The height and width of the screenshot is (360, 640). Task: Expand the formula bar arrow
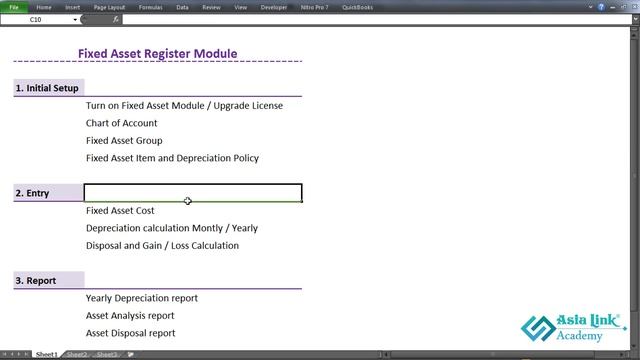pos(636,20)
